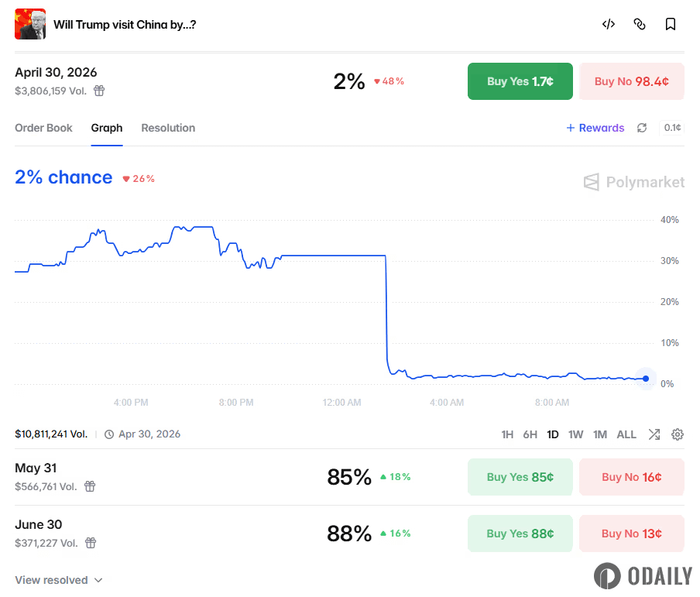This screenshot has height=597, width=700.
Task: Open the 0.1¢ tick size selector
Action: pyautogui.click(x=672, y=128)
